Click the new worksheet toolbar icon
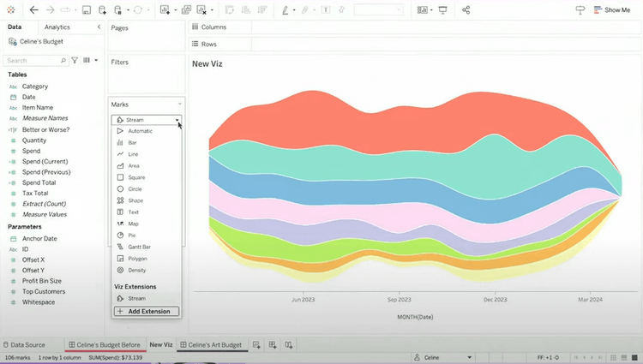This screenshot has height=364, width=643. [165, 10]
